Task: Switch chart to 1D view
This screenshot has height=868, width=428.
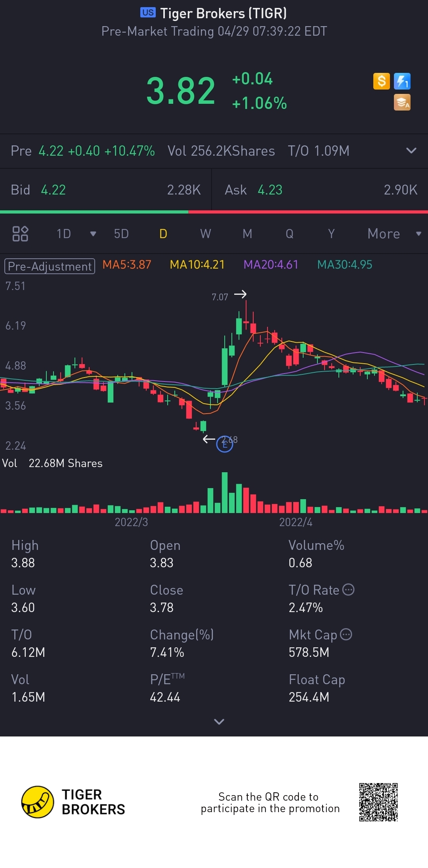Action: [63, 234]
